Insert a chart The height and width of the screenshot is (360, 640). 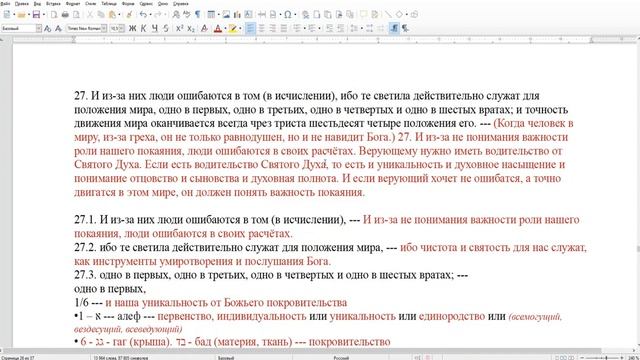237,15
